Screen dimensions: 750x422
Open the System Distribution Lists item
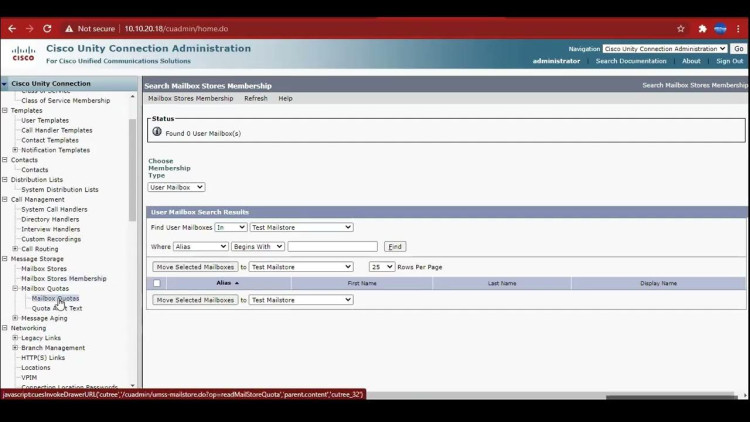pos(60,189)
